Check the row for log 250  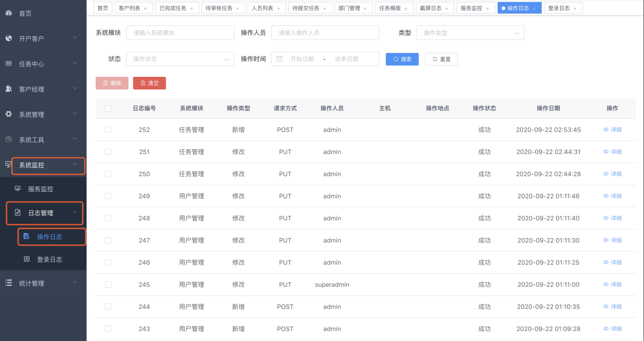[108, 174]
